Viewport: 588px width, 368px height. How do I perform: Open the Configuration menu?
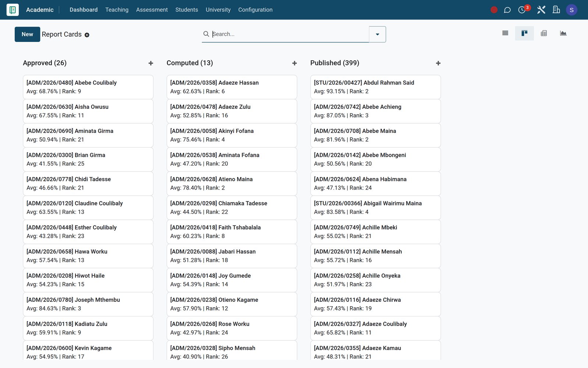(255, 10)
